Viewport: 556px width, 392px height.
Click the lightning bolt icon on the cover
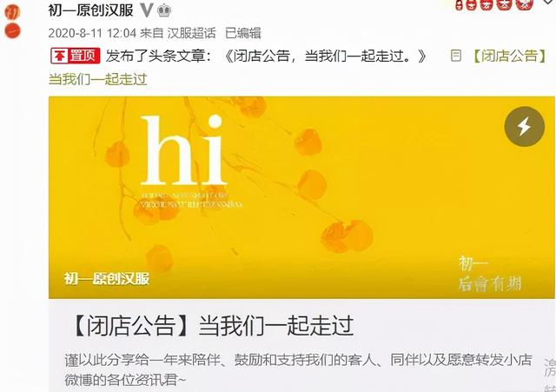524,126
